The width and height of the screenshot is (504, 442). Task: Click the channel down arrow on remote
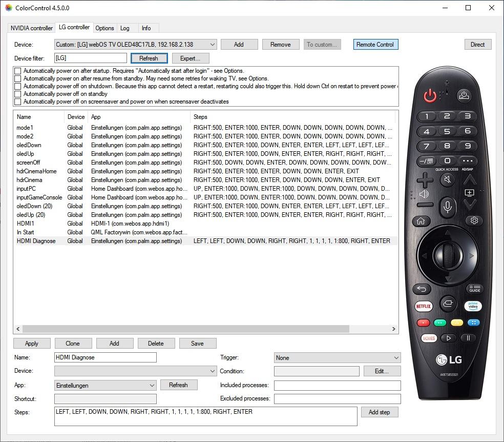pyautogui.click(x=470, y=204)
